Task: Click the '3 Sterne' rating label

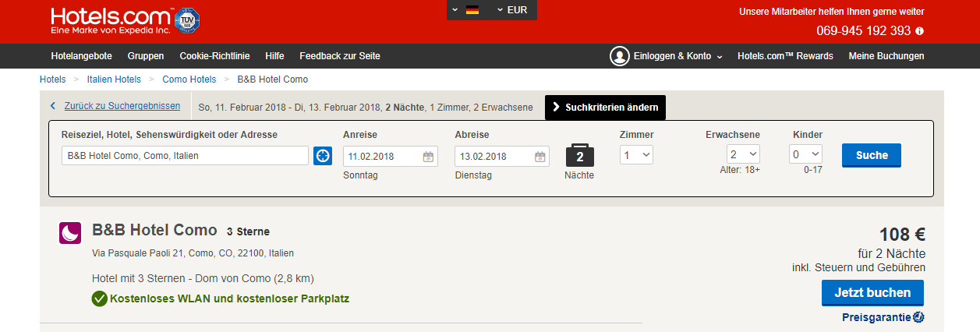Action: coord(248,232)
